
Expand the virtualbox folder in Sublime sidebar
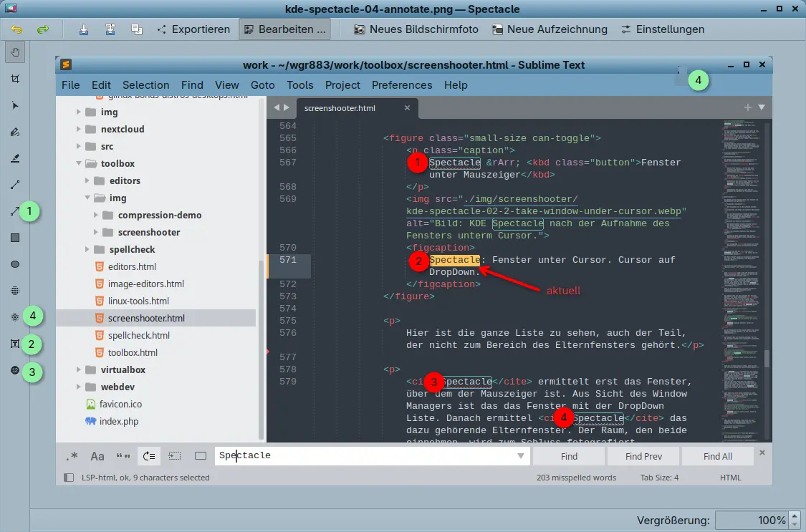(x=79, y=369)
